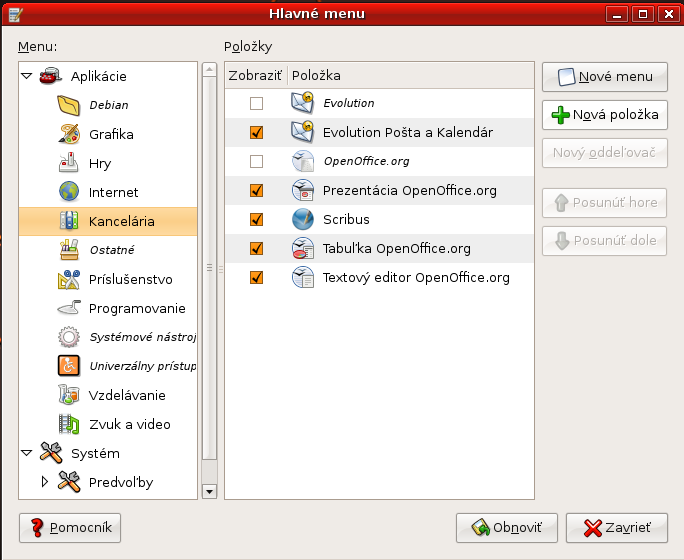Click the scrollbar up arrow
Screen dimensions: 684x560
pos(209,69)
